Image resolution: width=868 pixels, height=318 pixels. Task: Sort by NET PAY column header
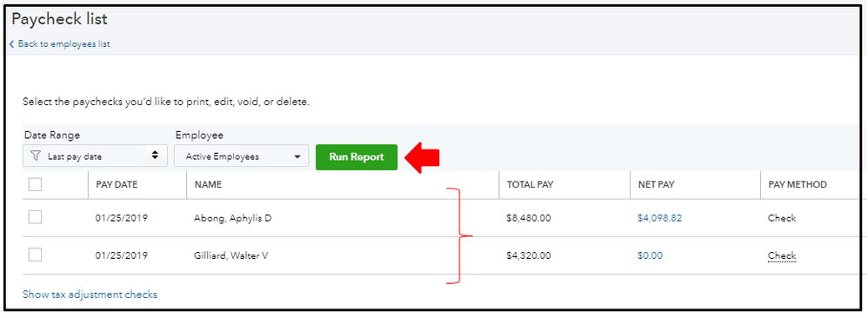656,185
